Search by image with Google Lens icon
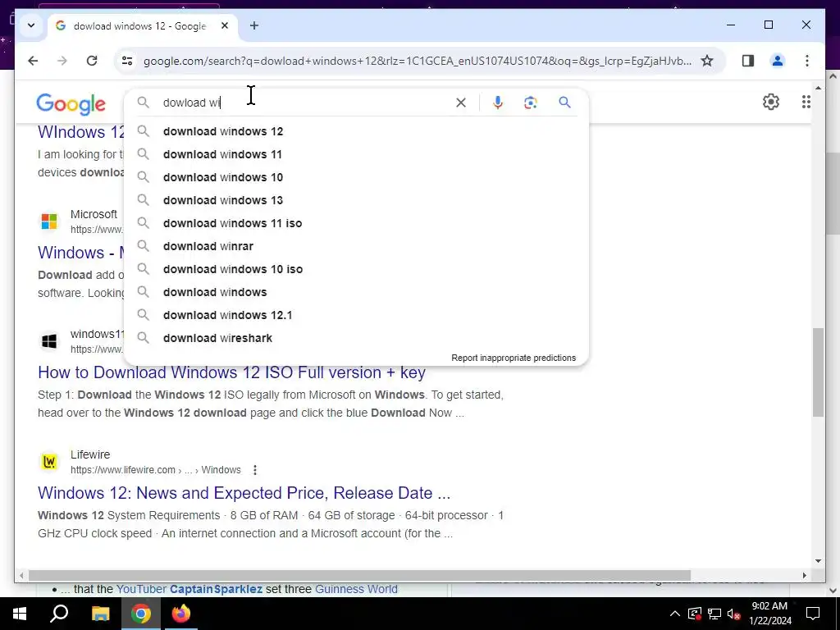Screen dimensions: 840x630 531,103
